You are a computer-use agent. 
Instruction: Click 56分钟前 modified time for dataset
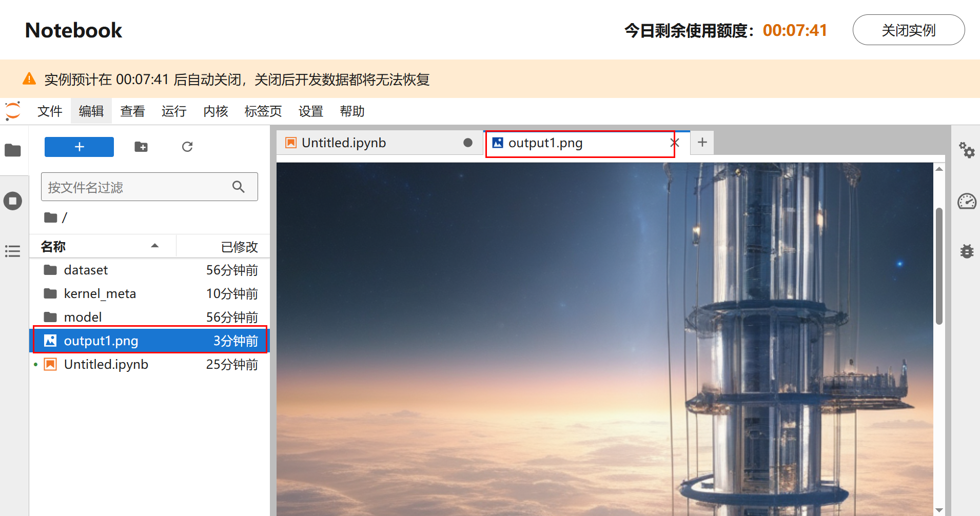click(x=232, y=270)
